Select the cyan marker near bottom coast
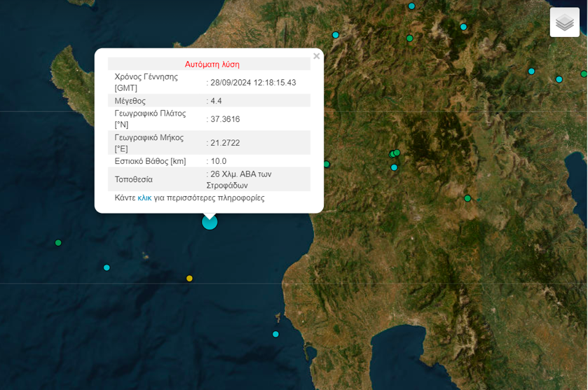The width and height of the screenshot is (588, 390). pos(275,334)
